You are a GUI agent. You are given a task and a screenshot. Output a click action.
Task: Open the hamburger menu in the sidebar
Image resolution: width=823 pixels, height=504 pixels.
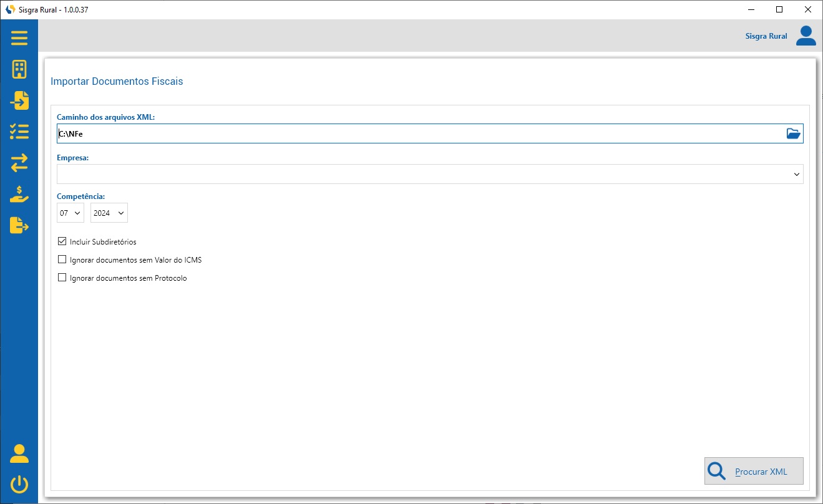click(19, 38)
